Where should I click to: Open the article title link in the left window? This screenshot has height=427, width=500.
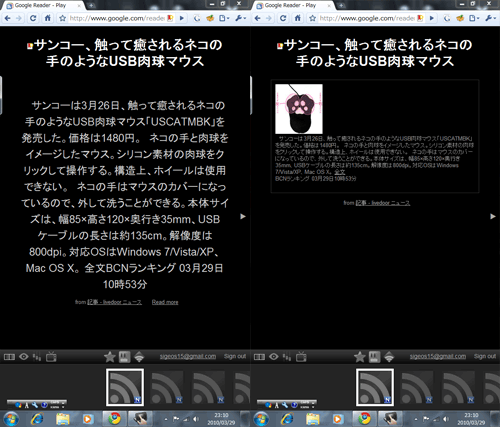coord(125,53)
